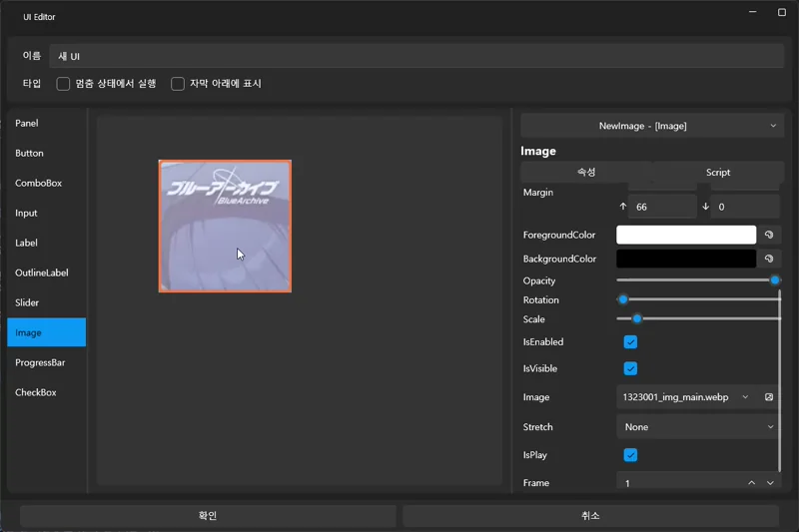Click the browse image file icon

pyautogui.click(x=769, y=397)
